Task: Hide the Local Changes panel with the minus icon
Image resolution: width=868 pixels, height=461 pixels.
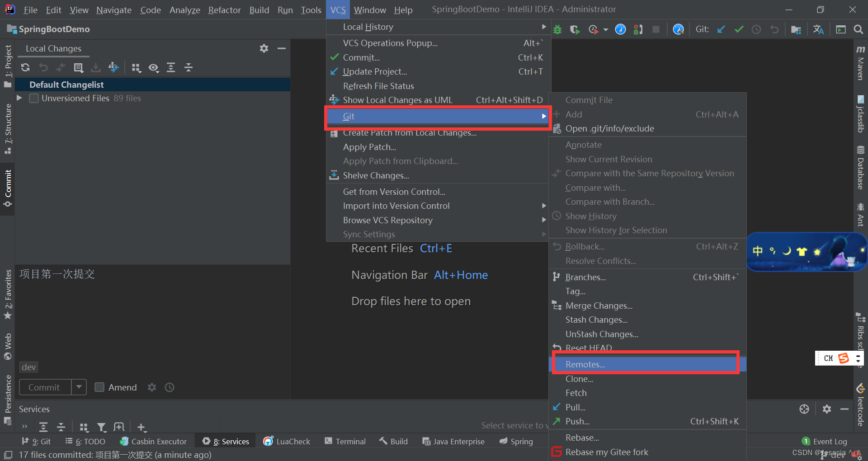Action: (282, 48)
